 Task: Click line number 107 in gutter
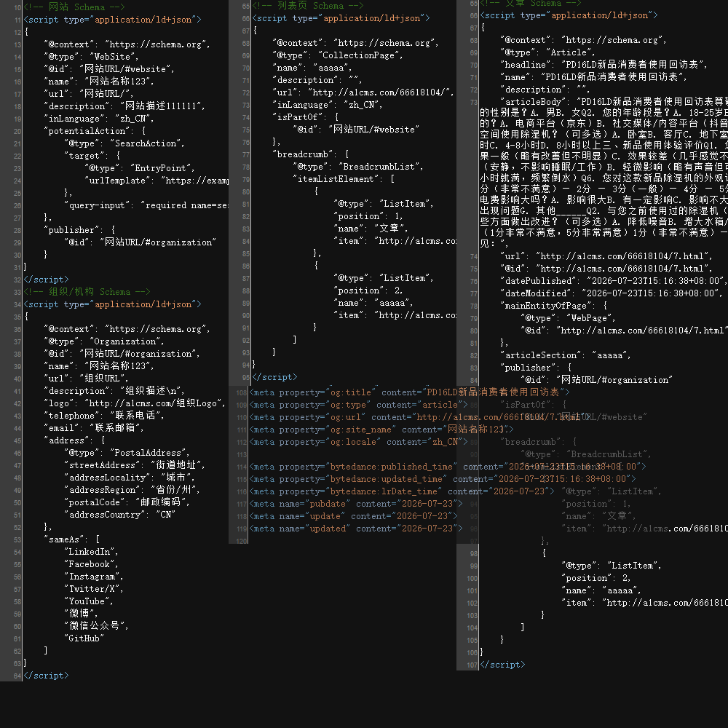tap(472, 665)
